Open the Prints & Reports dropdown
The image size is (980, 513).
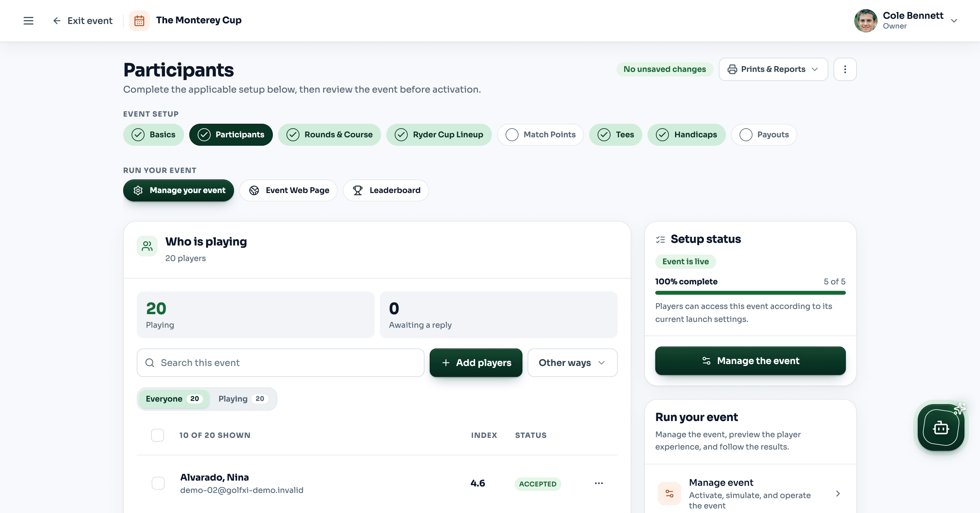(x=773, y=69)
